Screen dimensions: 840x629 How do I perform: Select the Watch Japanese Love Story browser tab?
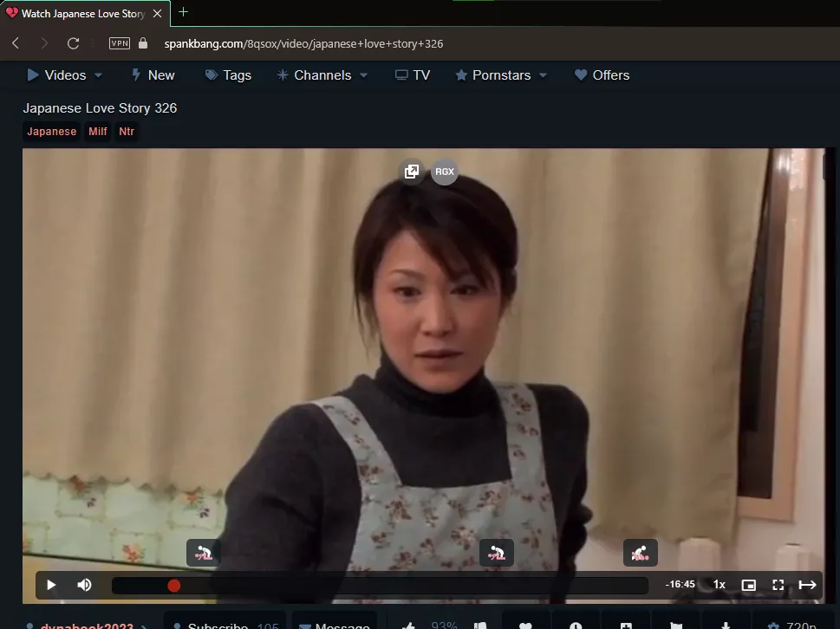[85, 13]
